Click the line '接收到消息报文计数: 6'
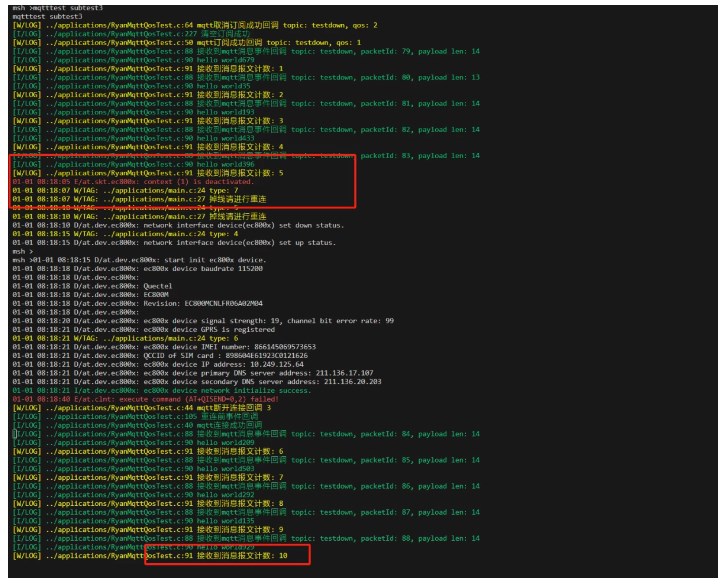 coord(148,452)
